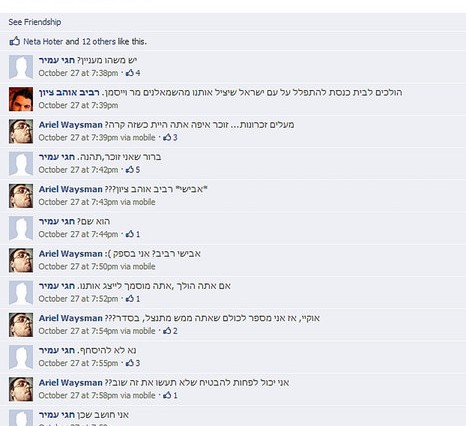Click Ariel Waysman's avatar on 7:43pm comment
The image size is (466, 426).
point(21,196)
